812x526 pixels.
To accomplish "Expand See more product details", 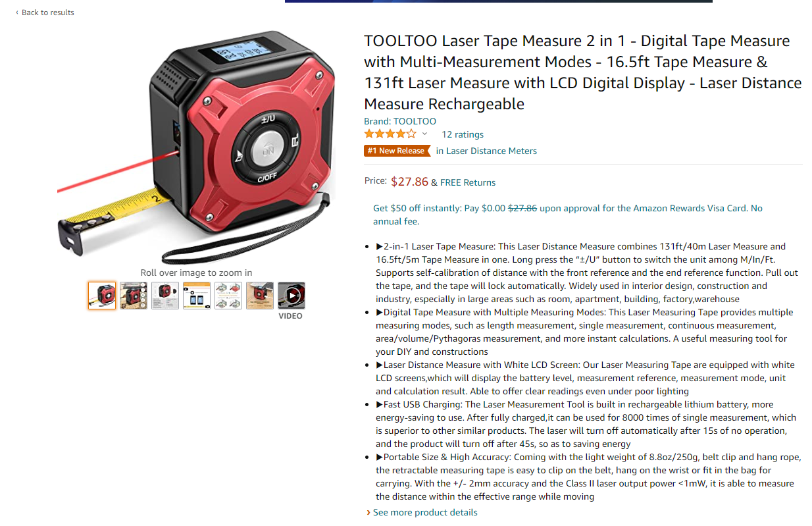I will click(x=425, y=512).
